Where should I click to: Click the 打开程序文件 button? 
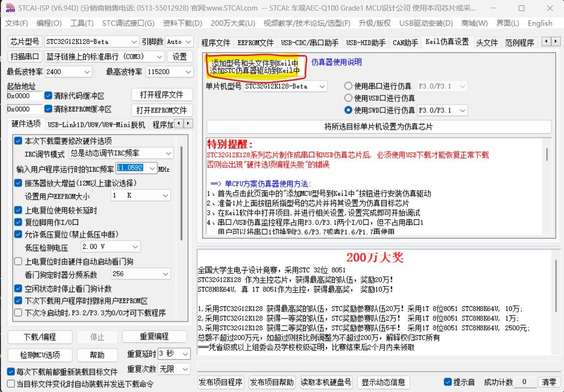coord(161,95)
